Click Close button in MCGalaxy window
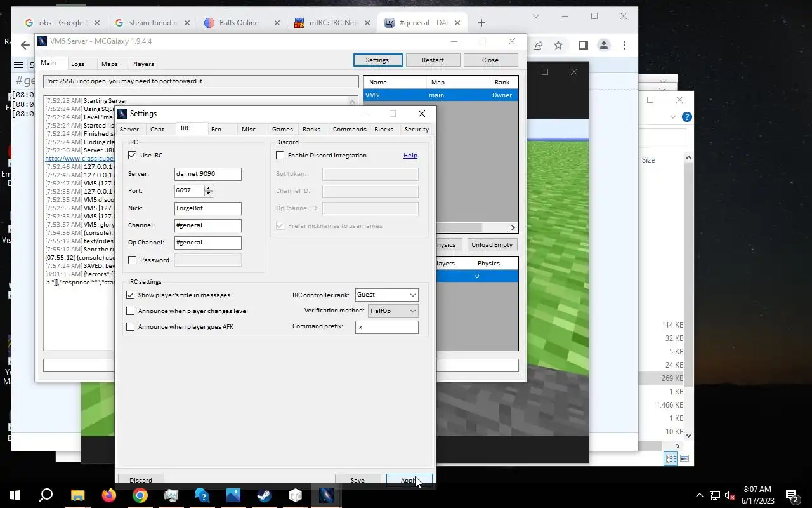The width and height of the screenshot is (812, 508). click(x=490, y=60)
